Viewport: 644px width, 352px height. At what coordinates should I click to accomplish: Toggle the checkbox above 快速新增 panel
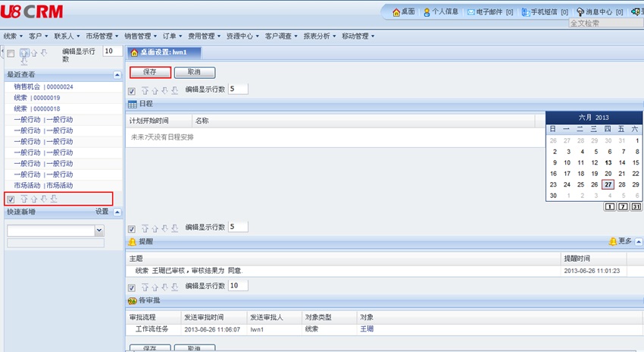pyautogui.click(x=11, y=200)
